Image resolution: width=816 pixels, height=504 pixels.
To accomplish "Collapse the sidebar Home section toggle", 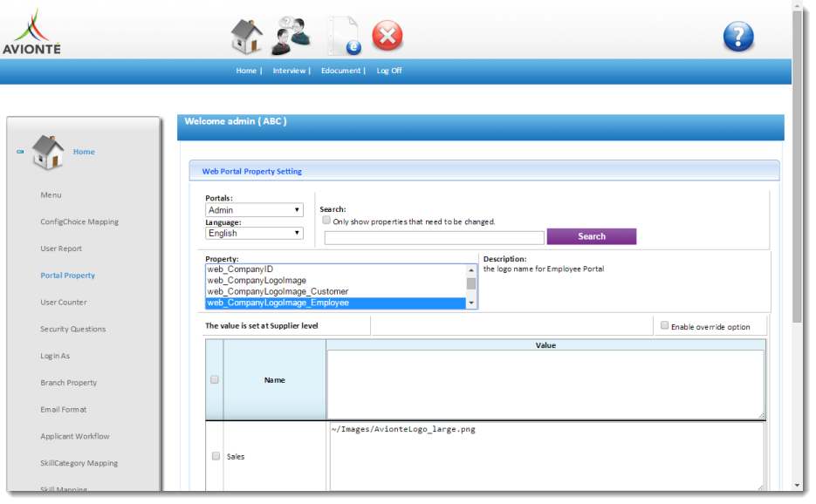I will [20, 152].
